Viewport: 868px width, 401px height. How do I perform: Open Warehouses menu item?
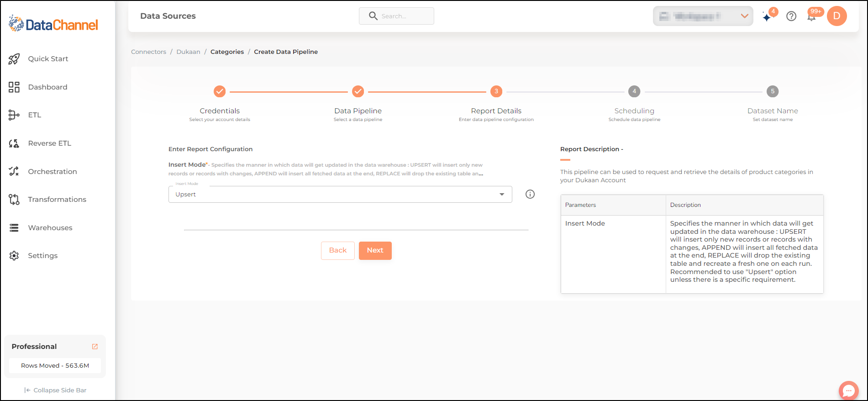[50, 228]
